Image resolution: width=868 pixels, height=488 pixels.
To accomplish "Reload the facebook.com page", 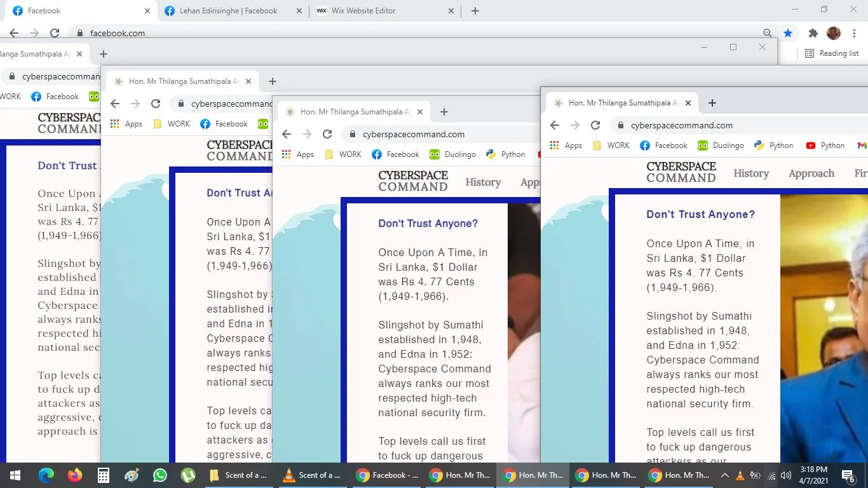I will coord(55,33).
